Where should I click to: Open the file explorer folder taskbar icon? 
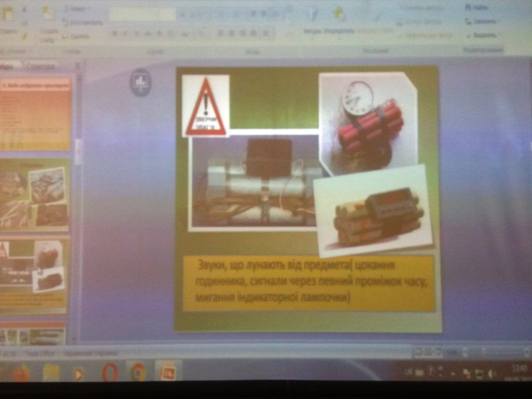pos(51,372)
